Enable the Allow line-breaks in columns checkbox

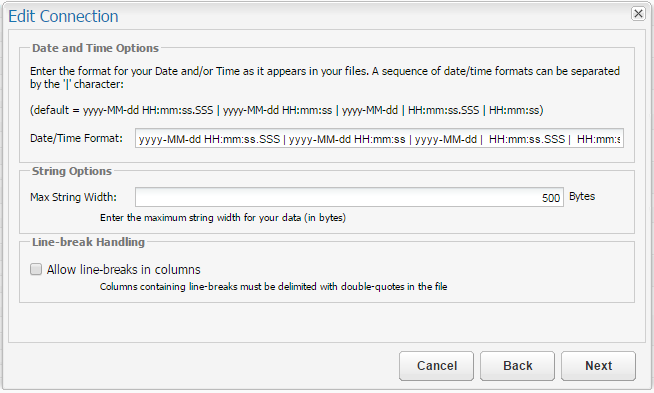click(36, 269)
